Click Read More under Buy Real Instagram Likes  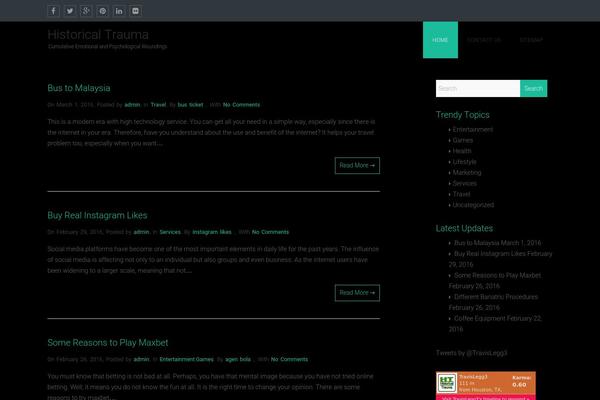(x=357, y=293)
